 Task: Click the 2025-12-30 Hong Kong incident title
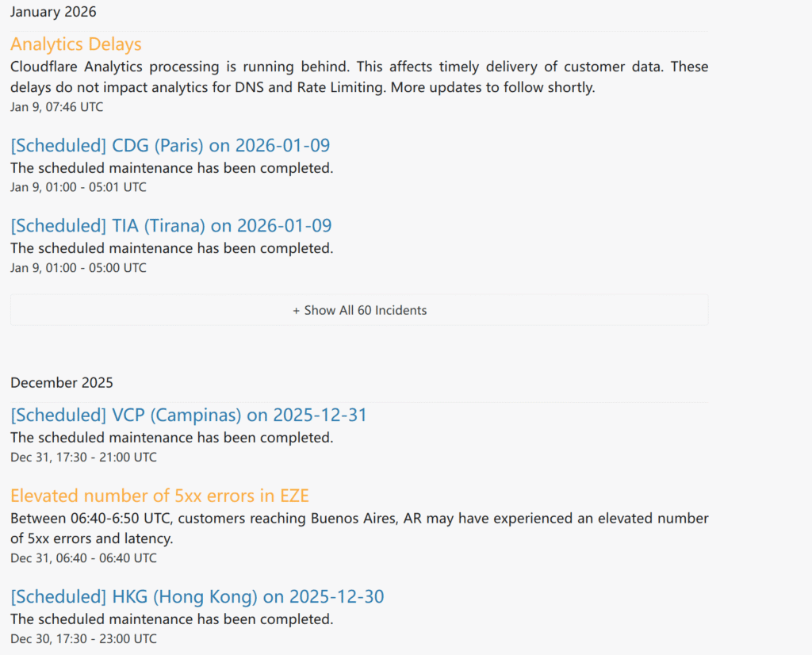197,596
